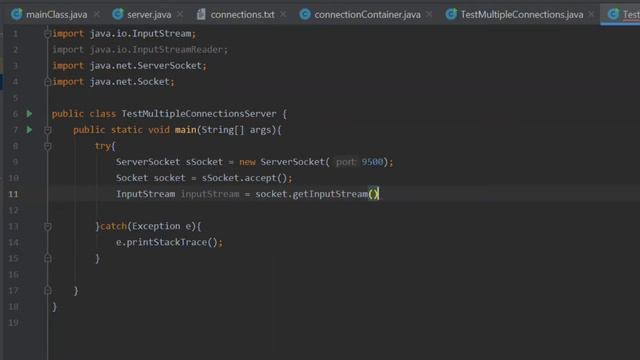The height and width of the screenshot is (360, 640).
Task: Open the mainClass.java tab
Action: pos(56,15)
